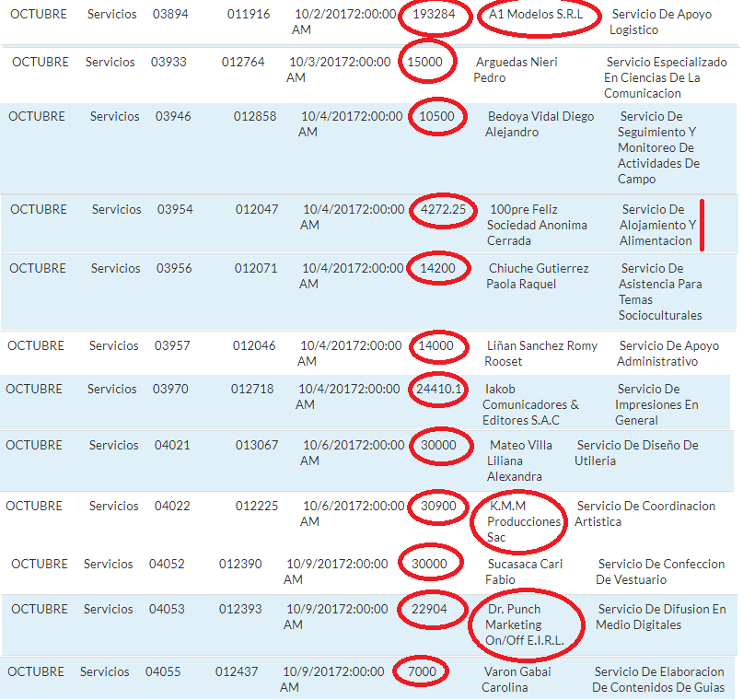Select order number 03954
743x700 pixels.
175,209
